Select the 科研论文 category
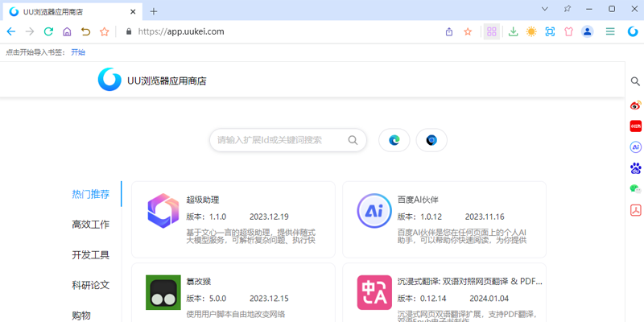 (91, 285)
